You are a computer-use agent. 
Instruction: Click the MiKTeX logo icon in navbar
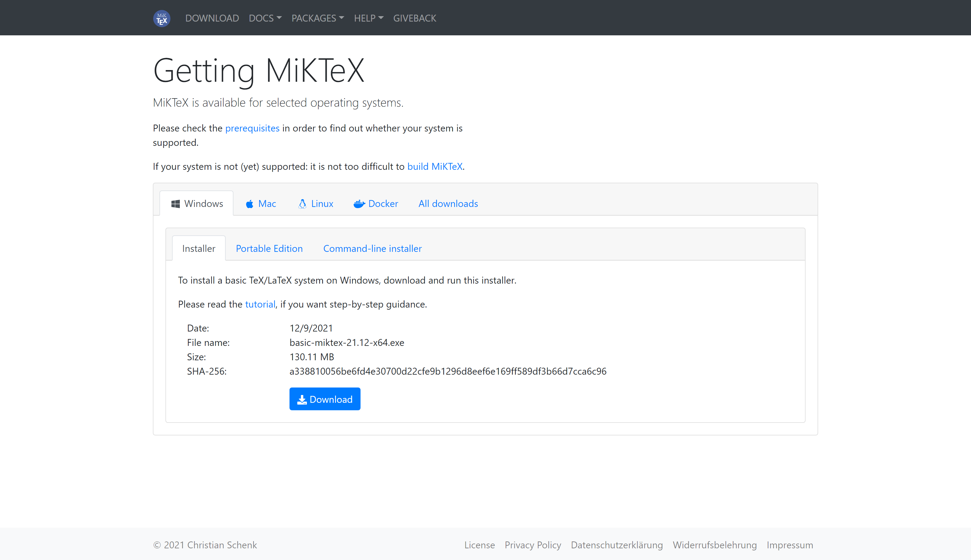(x=162, y=17)
